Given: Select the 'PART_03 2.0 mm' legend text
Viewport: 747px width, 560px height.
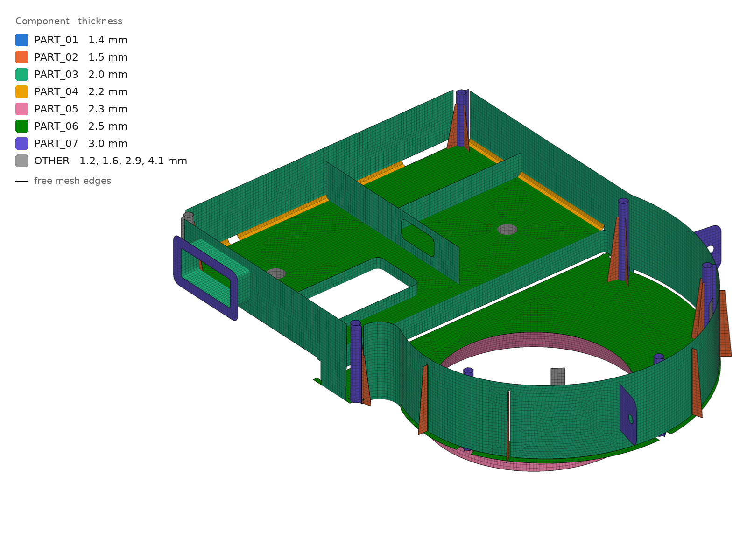Looking at the screenshot, I should 81,75.
